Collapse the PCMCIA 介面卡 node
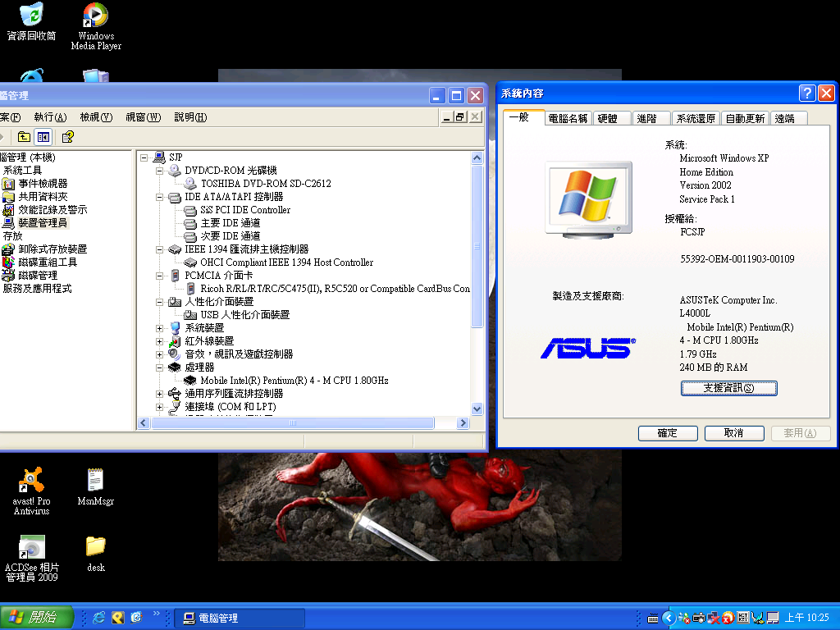This screenshot has height=630, width=840. tap(159, 276)
